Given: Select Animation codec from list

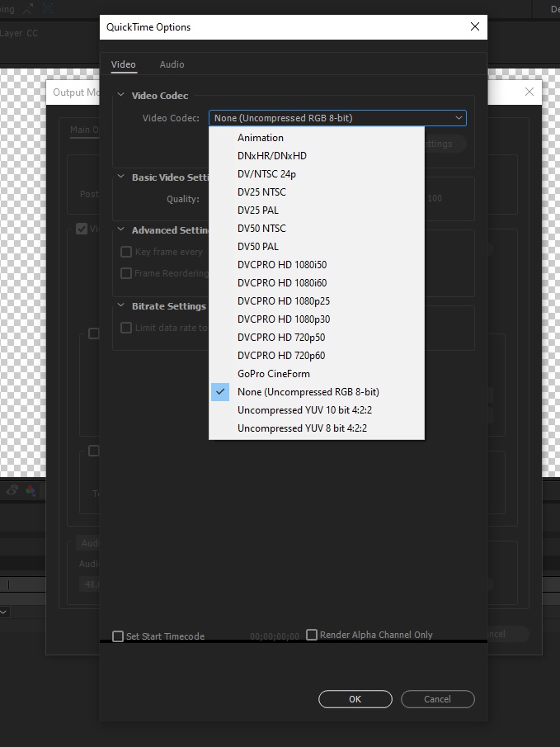Looking at the screenshot, I should point(317,138).
